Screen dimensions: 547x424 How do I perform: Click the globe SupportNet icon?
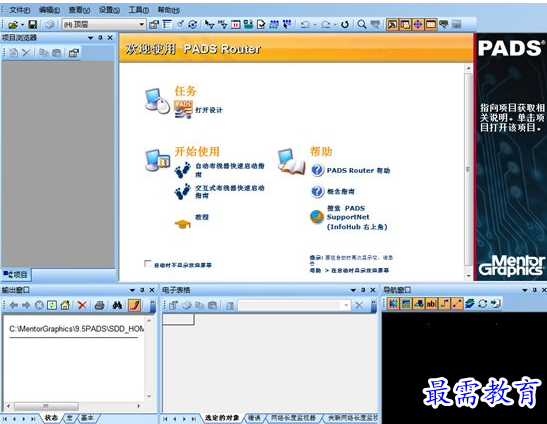(317, 217)
